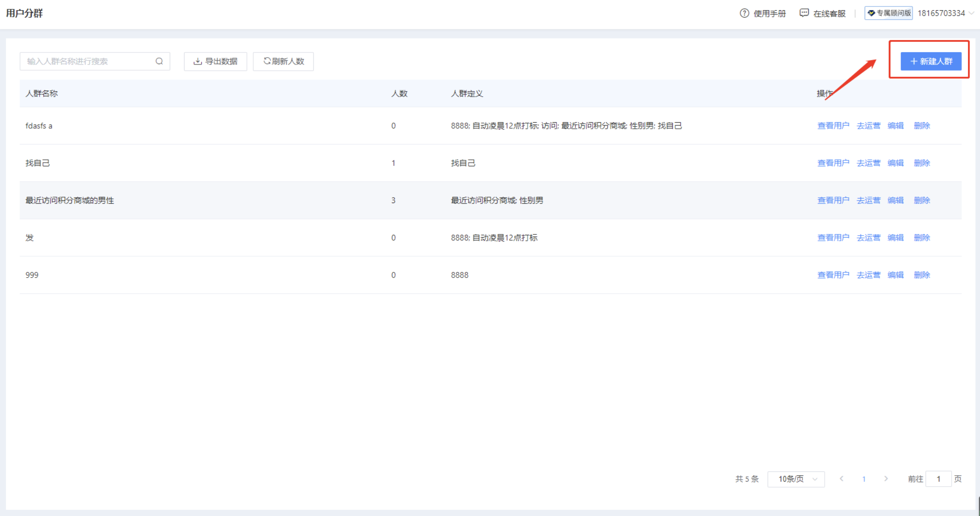Viewport: 980px width, 516px height.
Task: Click the export data download icon
Action: 198,61
